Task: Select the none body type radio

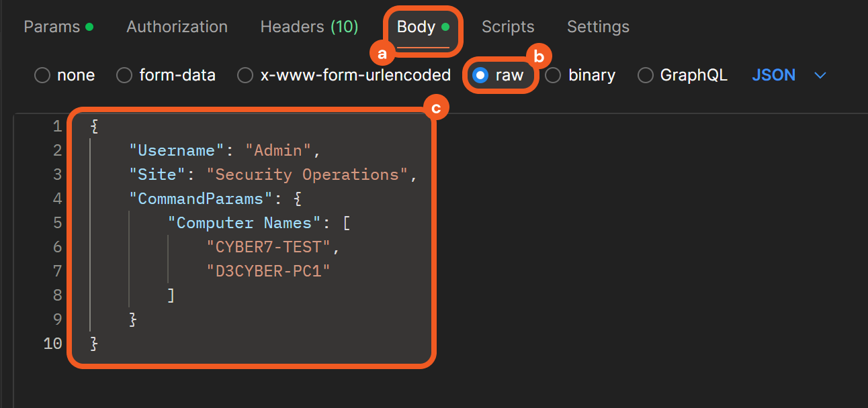Action: [x=42, y=75]
